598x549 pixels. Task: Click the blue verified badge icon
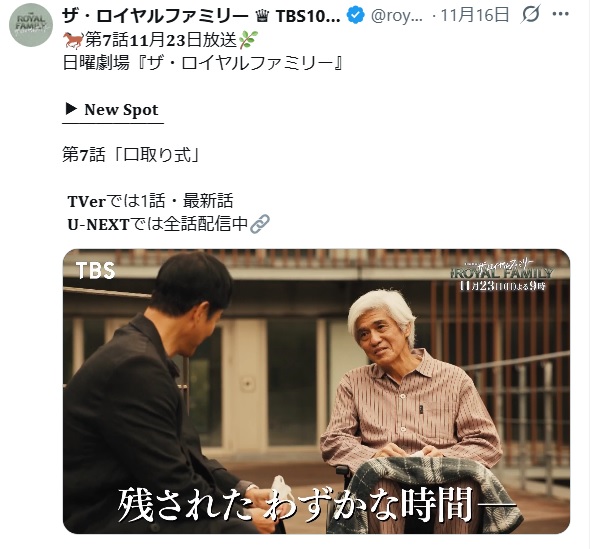point(355,16)
